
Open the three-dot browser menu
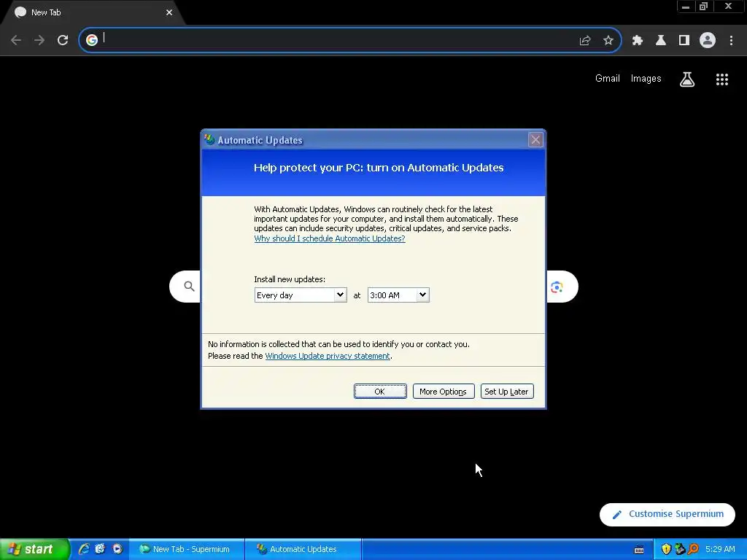731,41
